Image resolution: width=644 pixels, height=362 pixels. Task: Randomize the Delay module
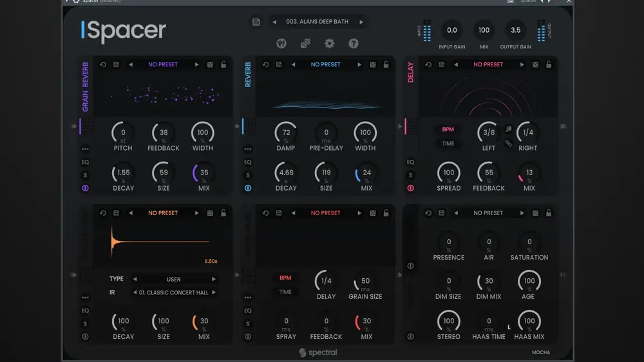535,64
